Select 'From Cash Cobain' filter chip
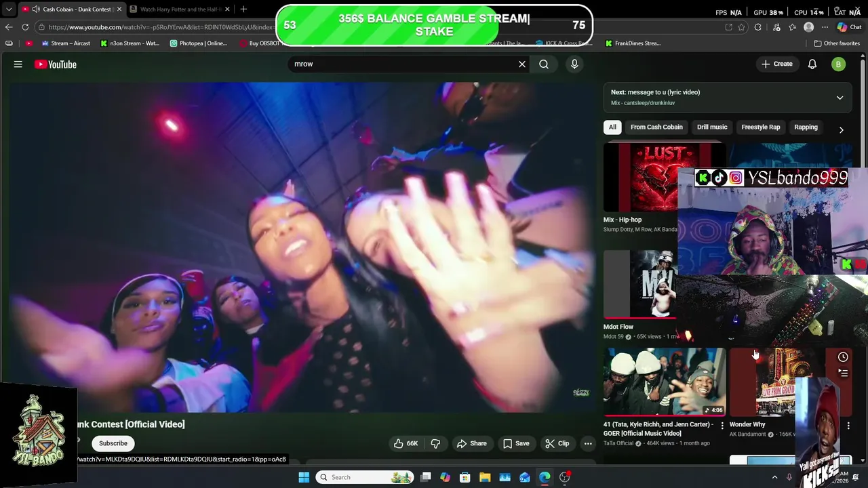868x488 pixels. coord(656,127)
